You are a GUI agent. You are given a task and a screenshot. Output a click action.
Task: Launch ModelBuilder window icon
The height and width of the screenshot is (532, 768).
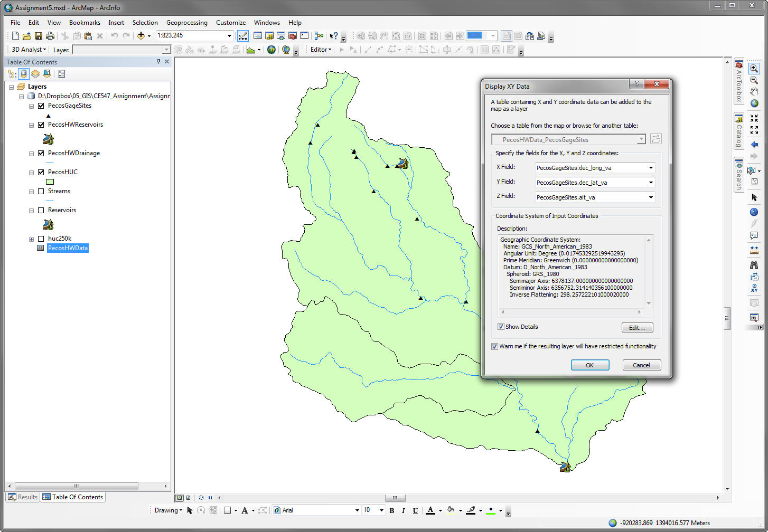click(x=319, y=36)
